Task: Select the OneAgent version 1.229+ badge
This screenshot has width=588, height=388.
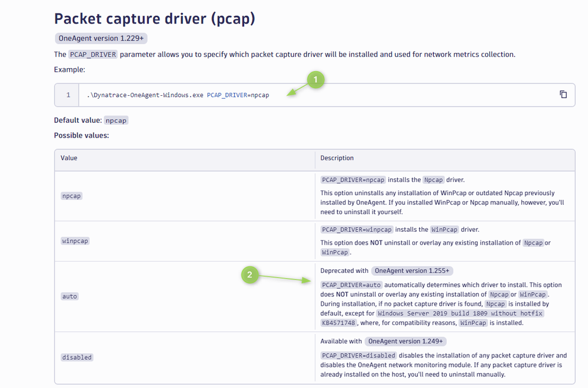Action: tap(101, 39)
